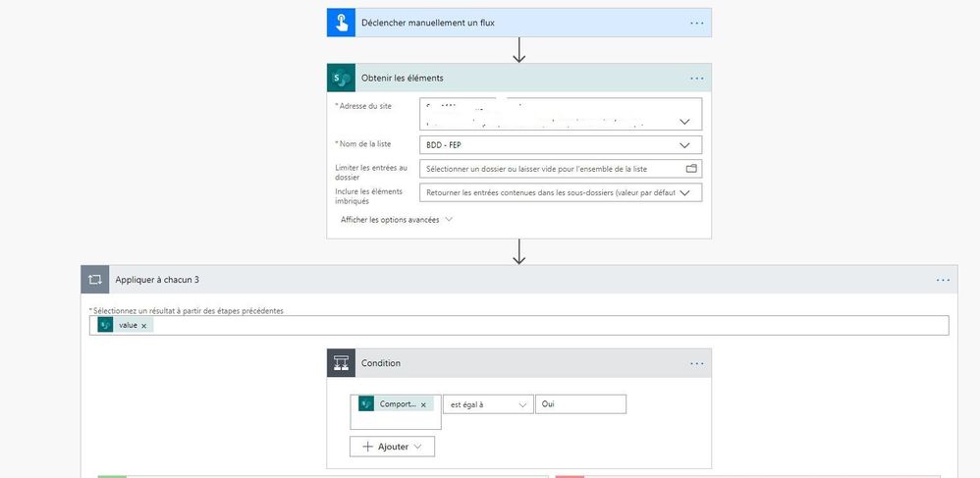Open the folder picker icon in Limiter les entrées
Screen dimensions: 980x478
pyautogui.click(x=691, y=169)
